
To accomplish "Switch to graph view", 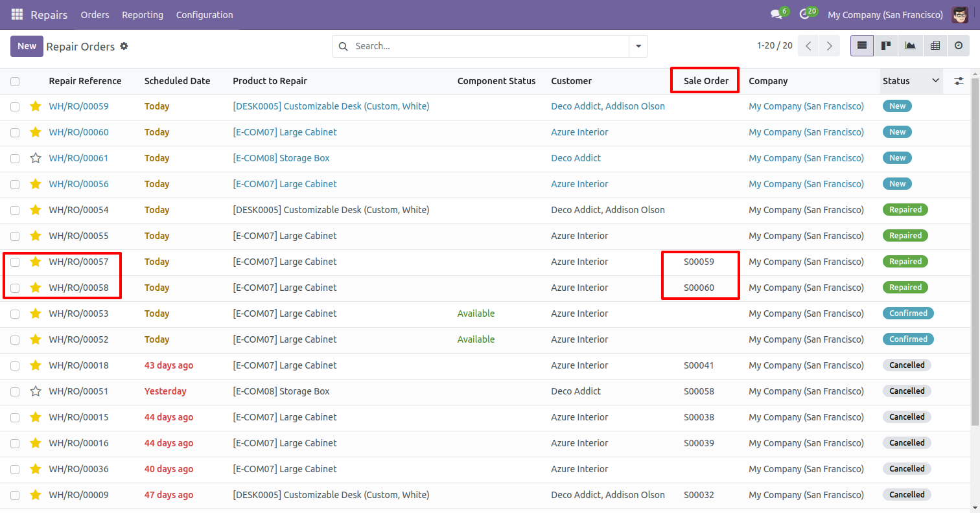I will pos(911,46).
